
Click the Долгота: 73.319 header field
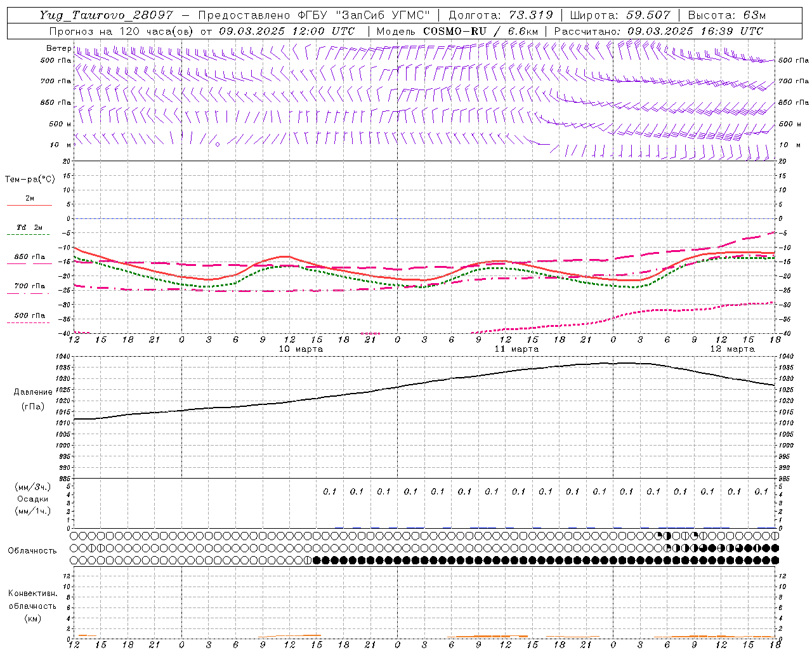(501, 15)
